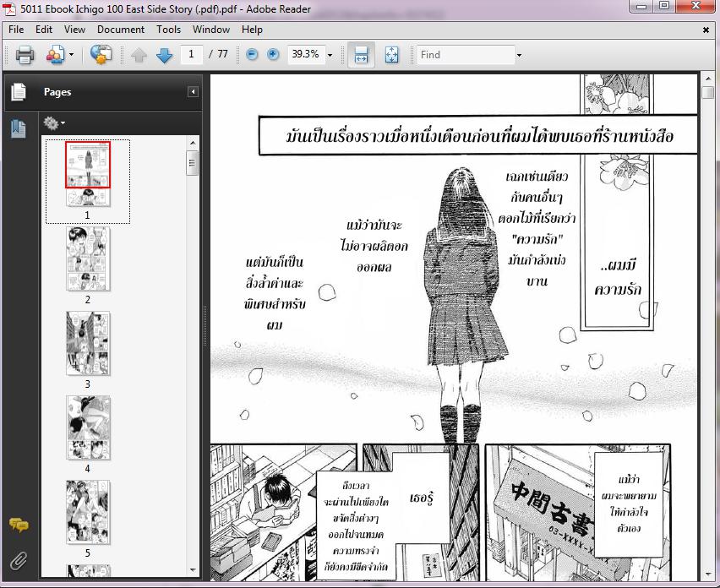Click the Pages panel icon
720x588 pixels.
coord(19,92)
